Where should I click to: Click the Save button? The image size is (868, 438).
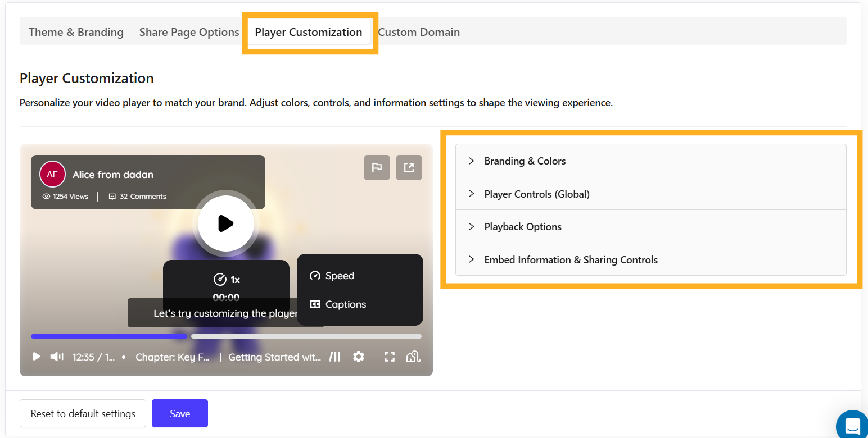tap(180, 413)
